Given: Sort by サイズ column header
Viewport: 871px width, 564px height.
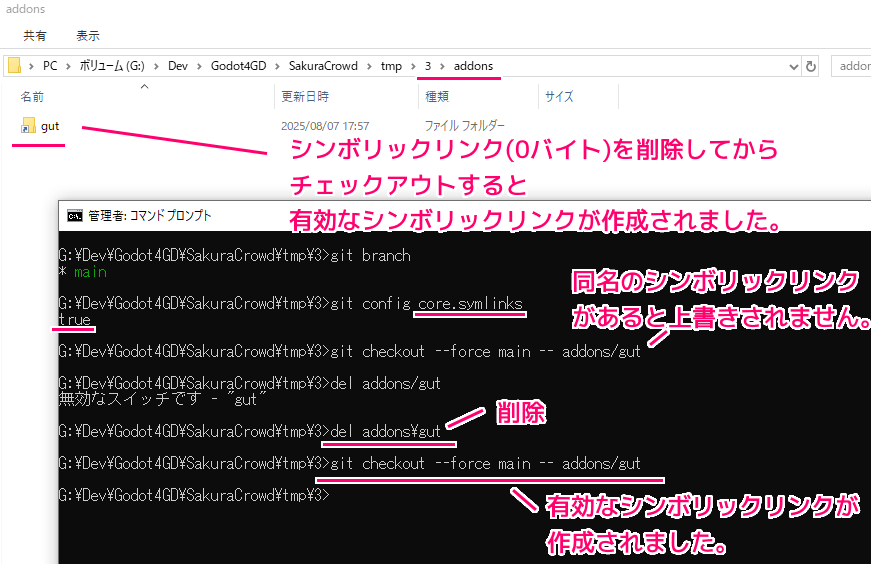Looking at the screenshot, I should click(x=559, y=97).
